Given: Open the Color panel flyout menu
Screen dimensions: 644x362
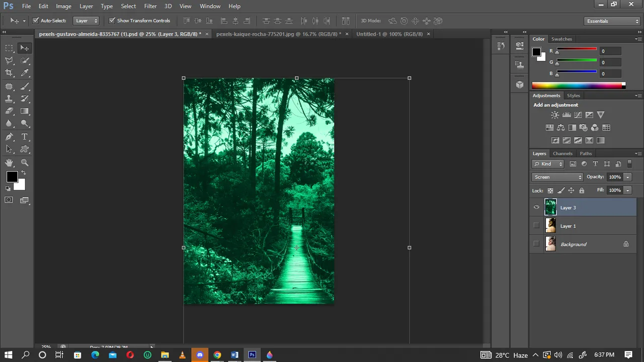Looking at the screenshot, I should point(637,39).
